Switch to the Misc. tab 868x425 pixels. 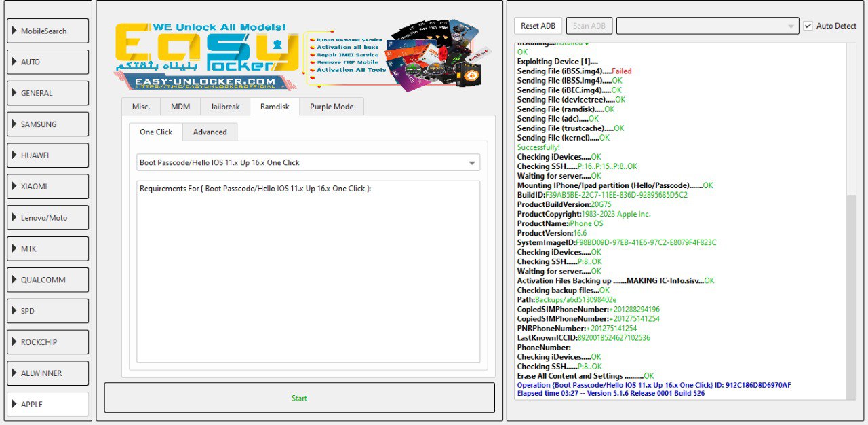coord(141,107)
